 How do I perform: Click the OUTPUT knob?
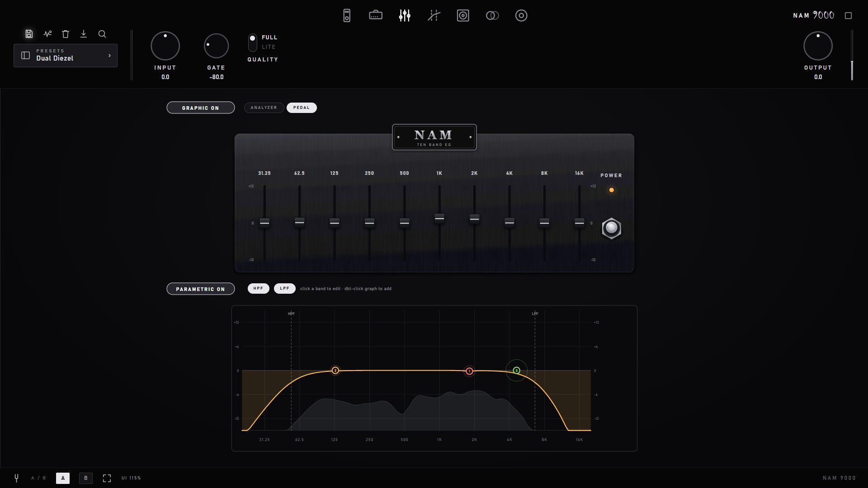click(x=818, y=46)
